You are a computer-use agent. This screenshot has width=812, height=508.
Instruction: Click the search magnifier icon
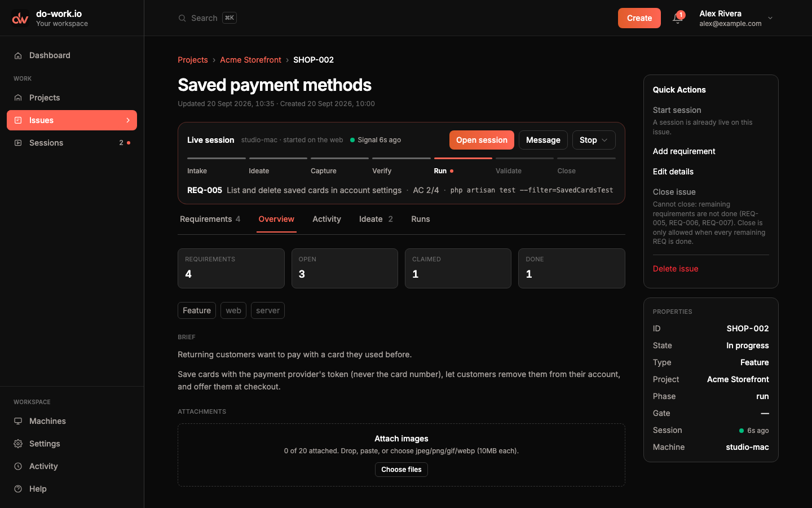pyautogui.click(x=182, y=18)
